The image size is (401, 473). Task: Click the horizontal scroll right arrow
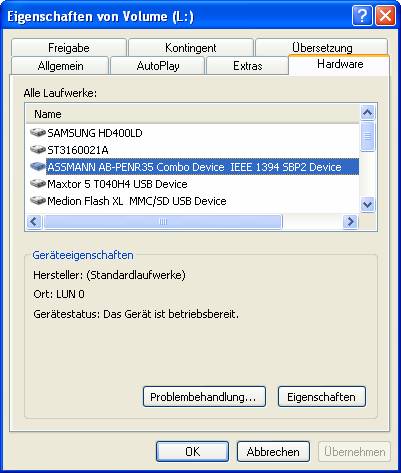point(350,221)
